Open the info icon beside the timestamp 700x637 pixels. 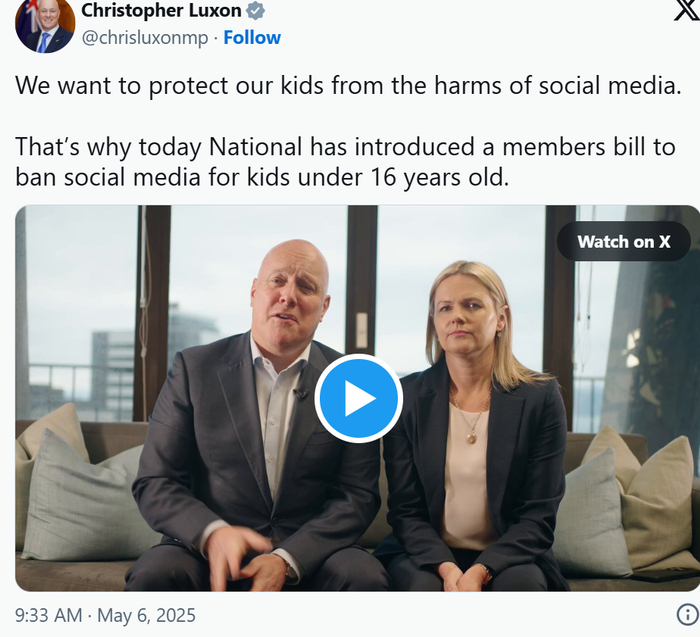[686, 614]
